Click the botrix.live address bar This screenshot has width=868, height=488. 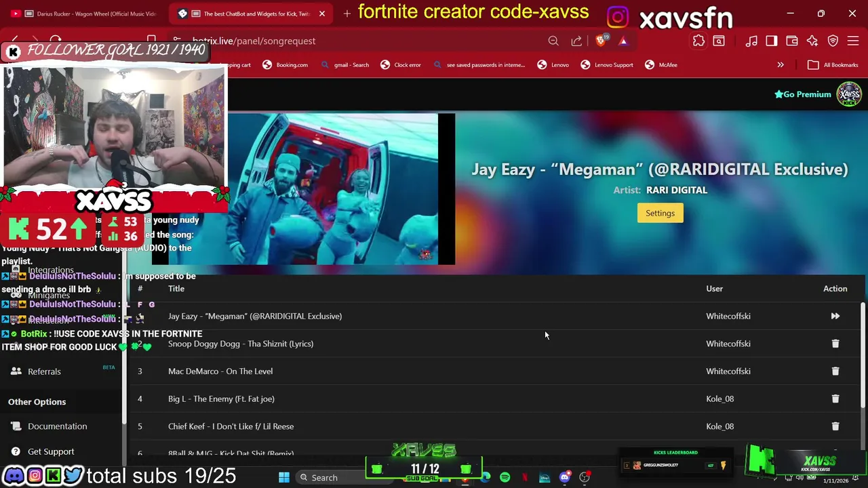353,41
